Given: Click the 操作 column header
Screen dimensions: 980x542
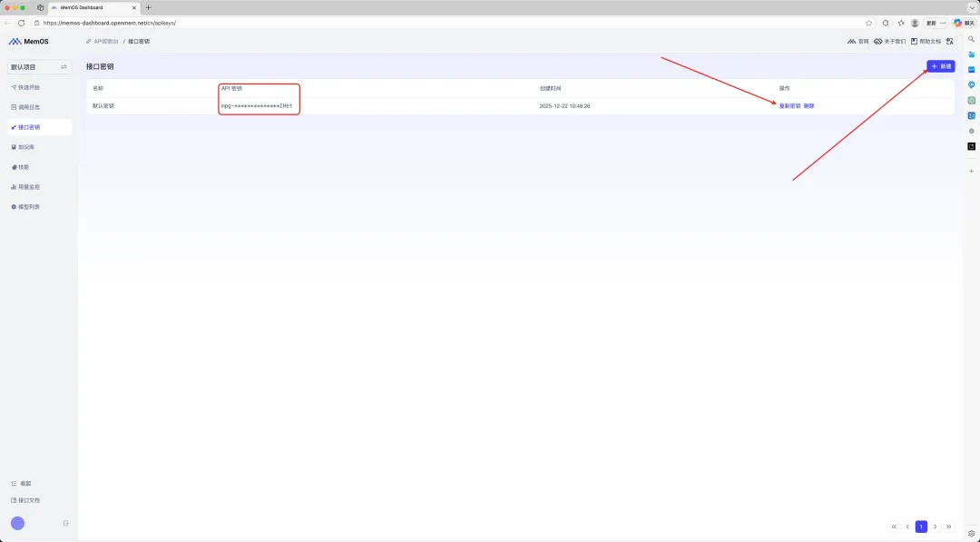Looking at the screenshot, I should tap(784, 89).
